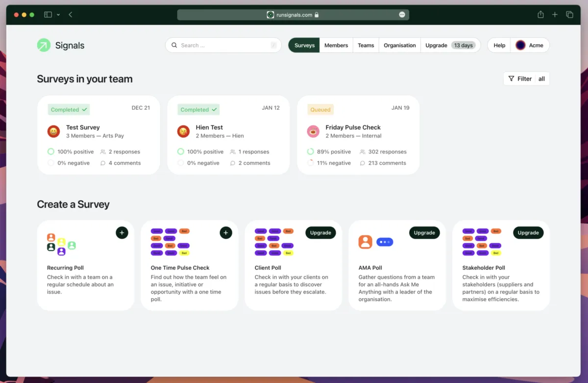Click the 11% negative progress ring
The width and height of the screenshot is (588, 383).
311,163
